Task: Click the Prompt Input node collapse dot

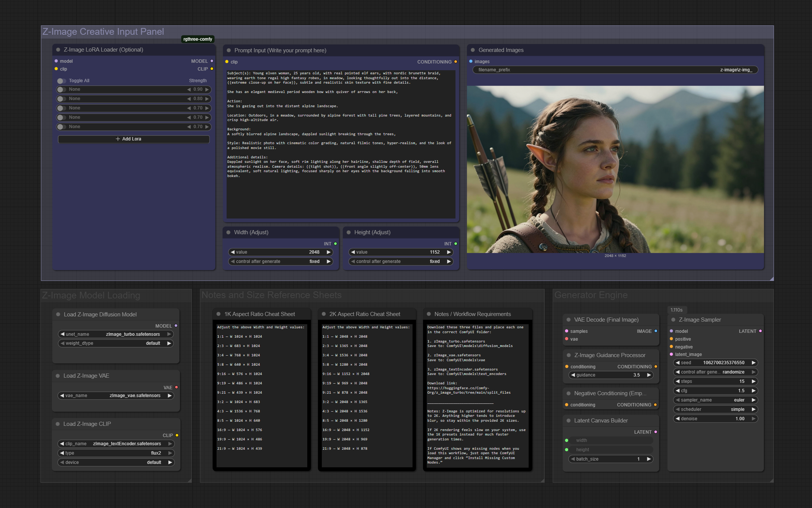Action: coord(229,50)
